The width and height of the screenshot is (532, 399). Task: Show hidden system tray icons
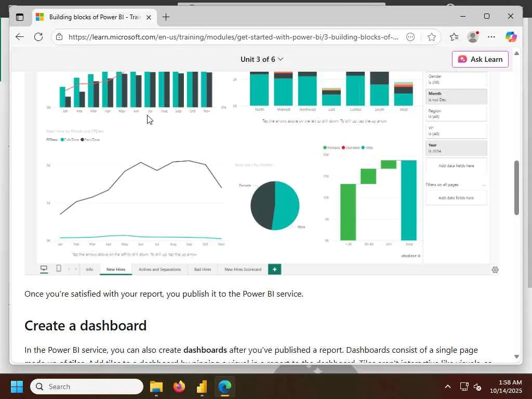point(448,387)
